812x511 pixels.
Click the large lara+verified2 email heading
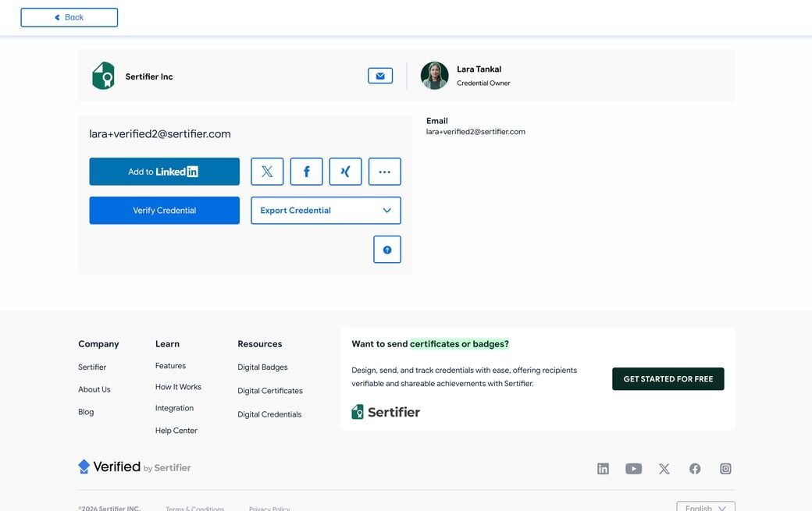point(160,134)
